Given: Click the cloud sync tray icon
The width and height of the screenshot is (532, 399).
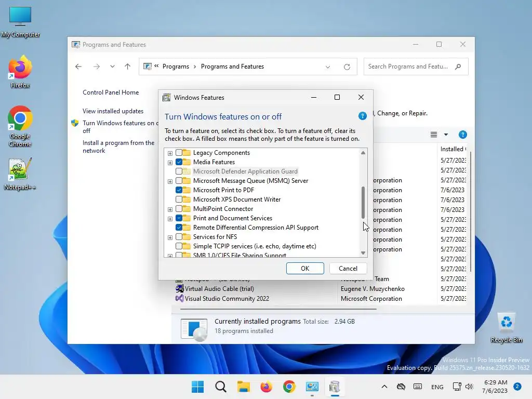Looking at the screenshot, I should pyautogui.click(x=401, y=387).
